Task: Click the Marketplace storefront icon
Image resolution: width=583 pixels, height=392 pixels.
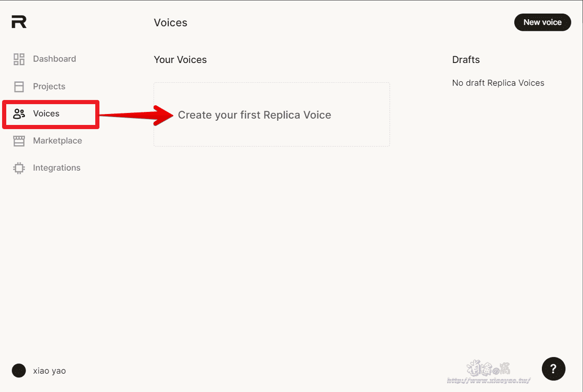Action: 19,141
